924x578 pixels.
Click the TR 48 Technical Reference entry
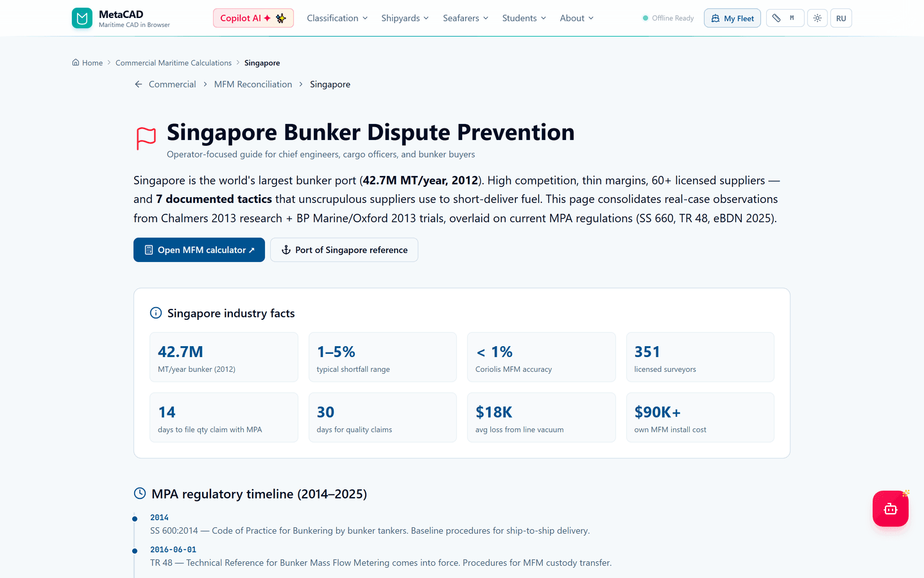[x=381, y=563]
